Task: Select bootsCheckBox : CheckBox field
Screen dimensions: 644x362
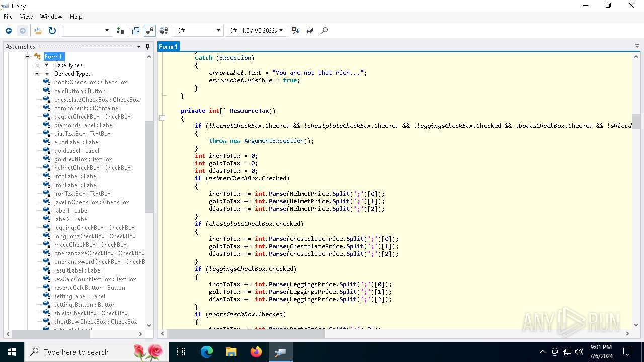Action: click(x=91, y=82)
